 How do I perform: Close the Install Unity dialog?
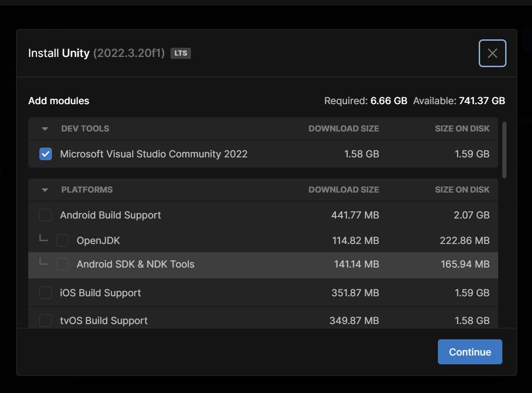492,53
